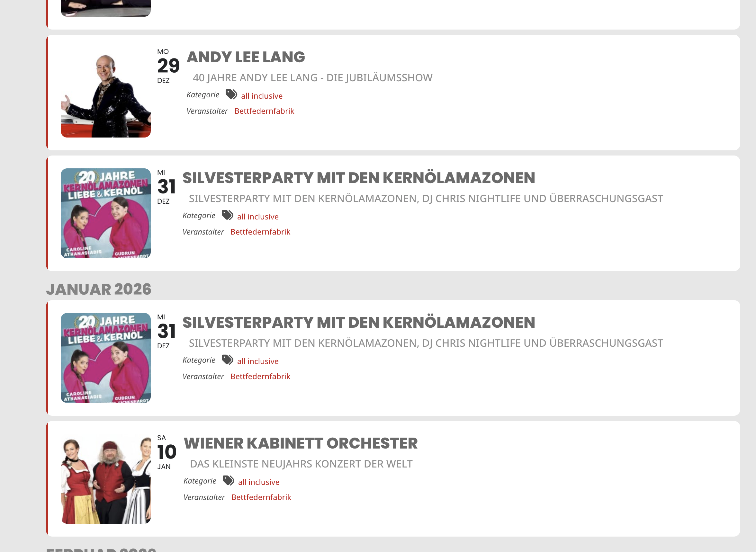756x552 pixels.
Task: Click the MO 29 DEZ date block
Action: pos(167,66)
